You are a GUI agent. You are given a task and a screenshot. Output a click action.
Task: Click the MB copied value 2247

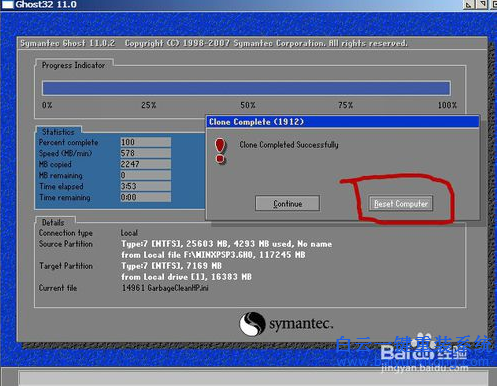146,164
